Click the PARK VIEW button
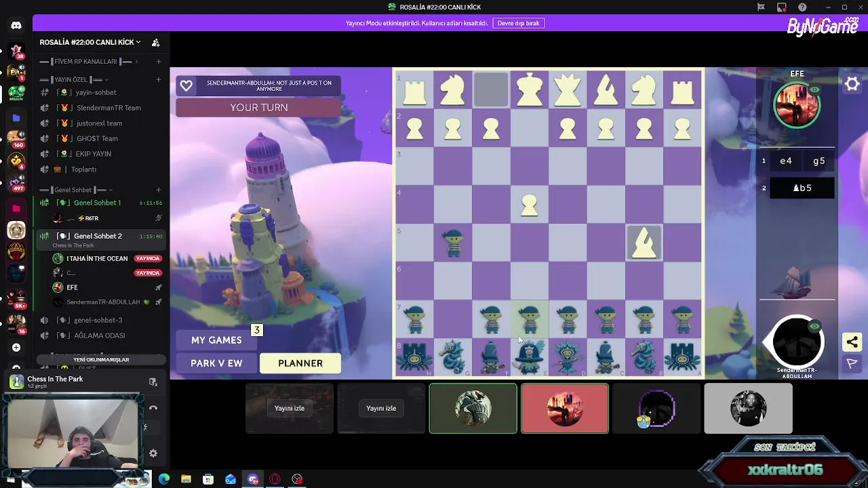Screen dimensions: 868x488 coord(216,363)
